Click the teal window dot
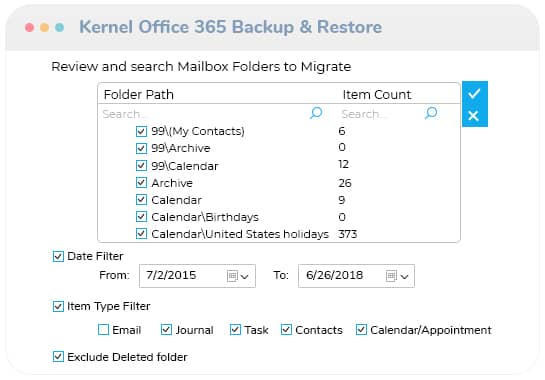This screenshot has height=380, width=545. pos(59,27)
